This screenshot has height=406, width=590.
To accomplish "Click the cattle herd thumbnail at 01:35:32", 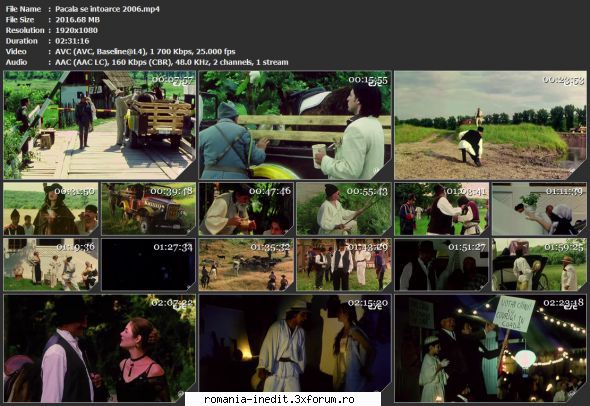I will click(246, 265).
